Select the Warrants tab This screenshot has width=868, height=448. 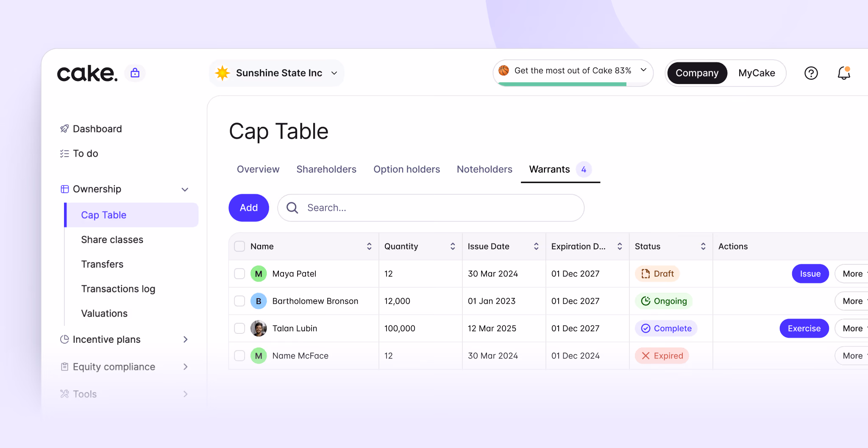pyautogui.click(x=560, y=169)
